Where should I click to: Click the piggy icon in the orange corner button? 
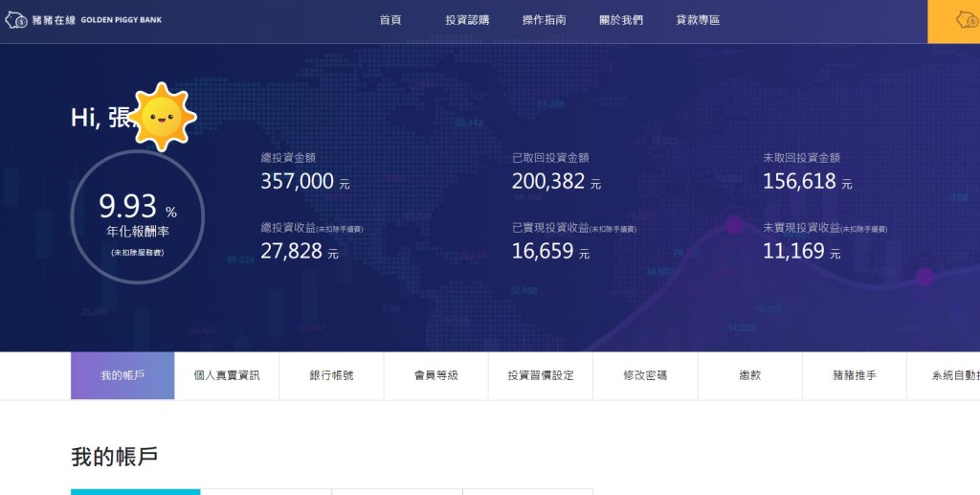(965, 20)
